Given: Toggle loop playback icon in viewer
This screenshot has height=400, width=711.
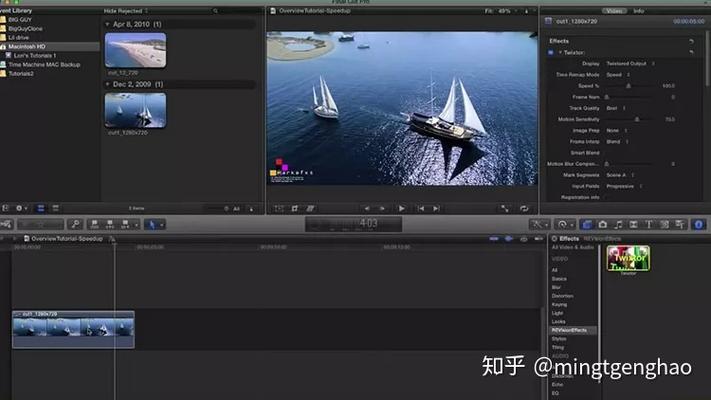Looking at the screenshot, I should (x=524, y=209).
